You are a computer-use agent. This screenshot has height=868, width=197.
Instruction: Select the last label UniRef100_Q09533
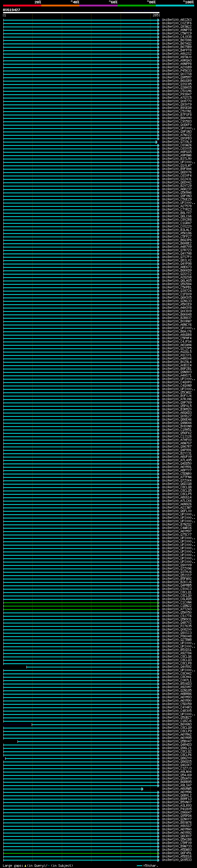(x=177, y=860)
